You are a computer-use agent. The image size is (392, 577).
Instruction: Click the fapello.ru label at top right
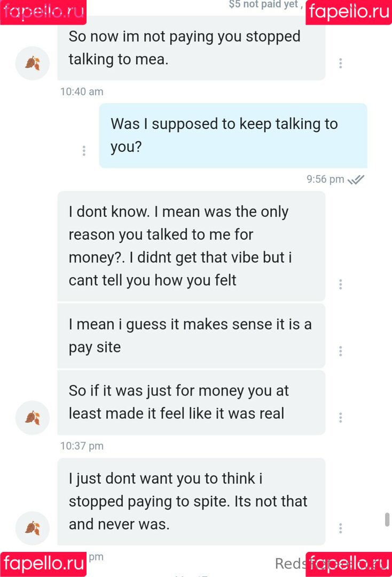click(x=349, y=12)
